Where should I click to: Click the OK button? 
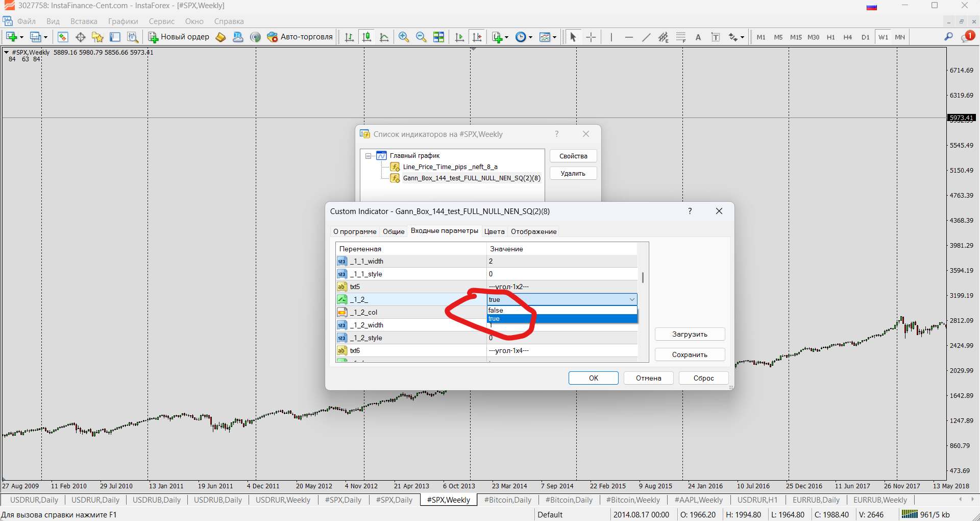point(594,378)
